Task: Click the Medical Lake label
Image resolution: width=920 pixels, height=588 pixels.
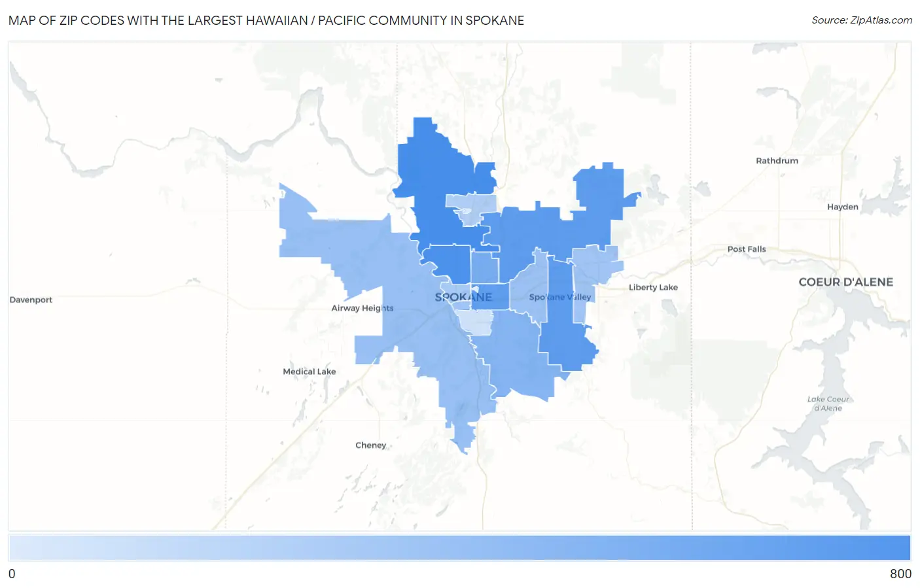Action: (309, 372)
